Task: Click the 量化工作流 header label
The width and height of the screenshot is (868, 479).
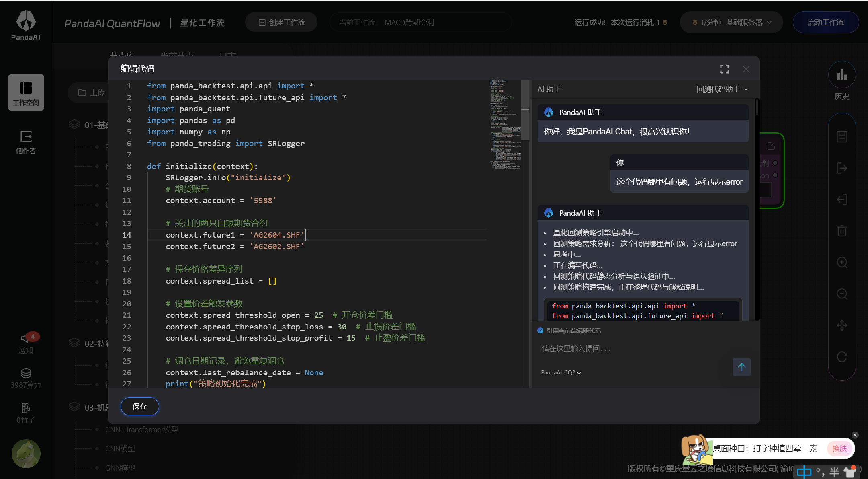Action: [x=203, y=23]
